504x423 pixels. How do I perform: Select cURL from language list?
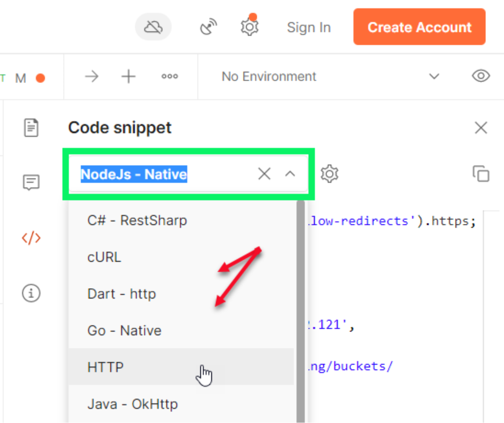click(181, 257)
